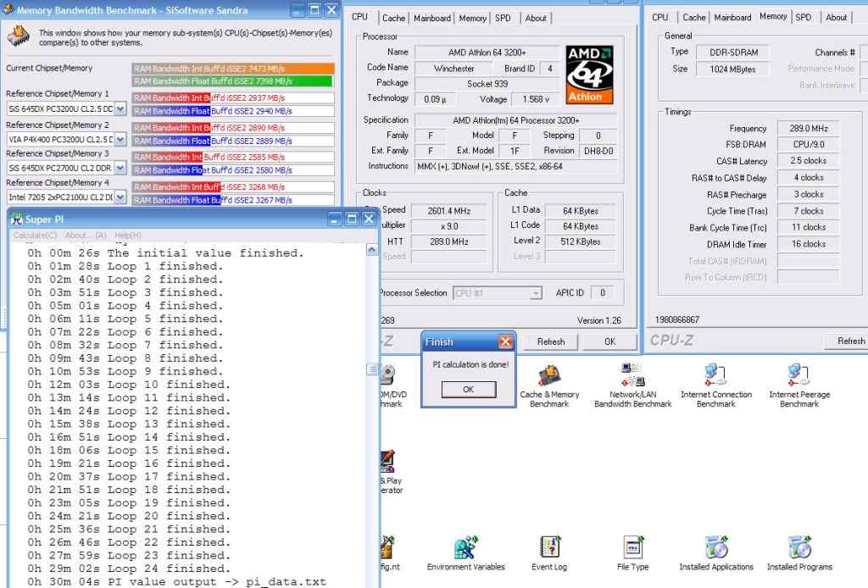Click the Intel 7205 Int 3268 MB/s bar
The image size is (868, 588).
pos(233,187)
